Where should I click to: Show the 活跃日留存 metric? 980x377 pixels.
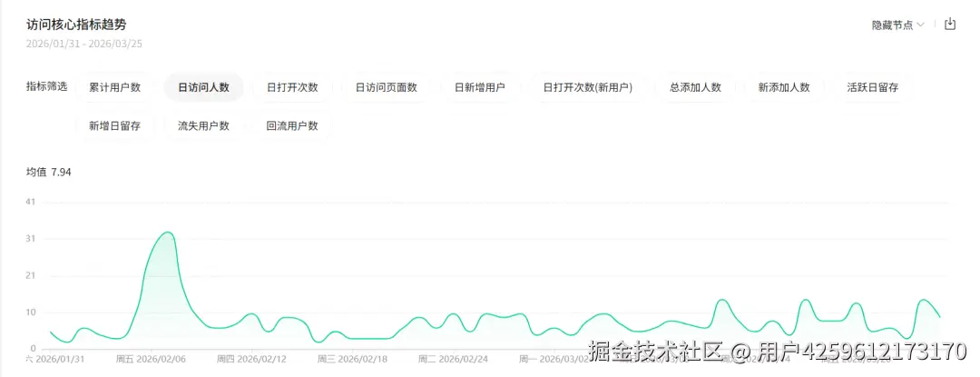(873, 87)
